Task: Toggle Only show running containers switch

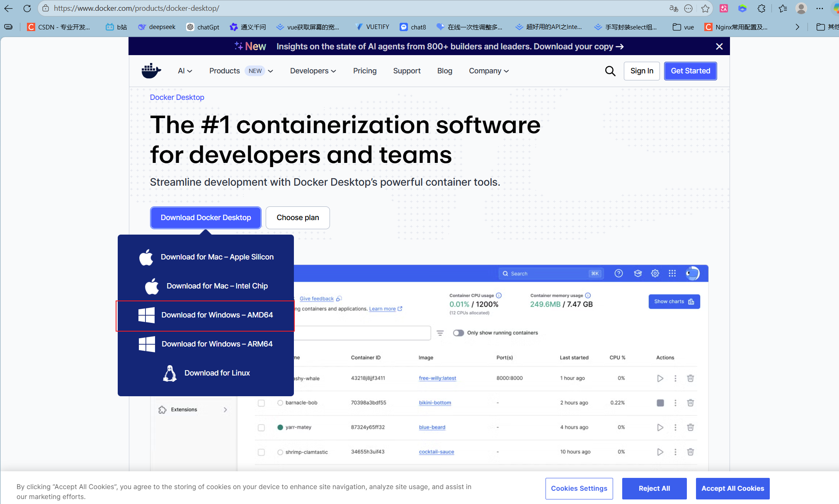Action: pos(458,333)
